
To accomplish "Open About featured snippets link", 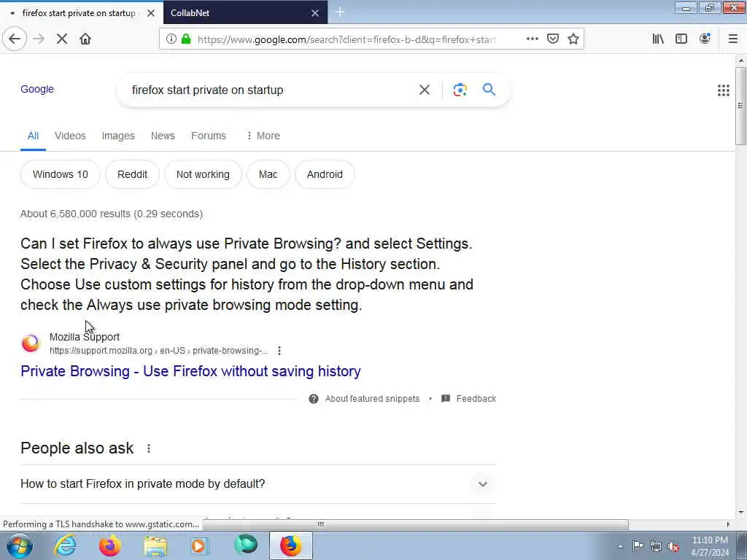I will pyautogui.click(x=373, y=399).
